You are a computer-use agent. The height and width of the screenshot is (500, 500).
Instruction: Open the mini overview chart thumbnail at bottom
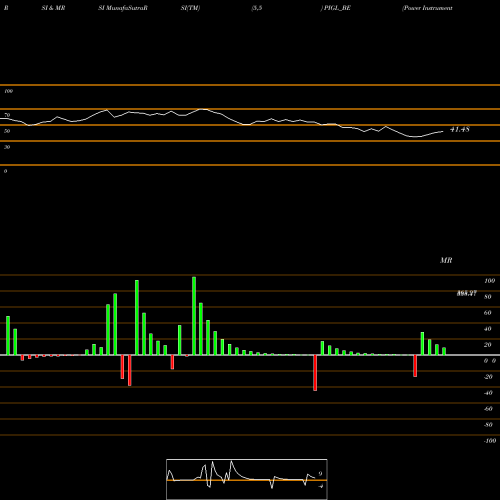pyautogui.click(x=247, y=479)
